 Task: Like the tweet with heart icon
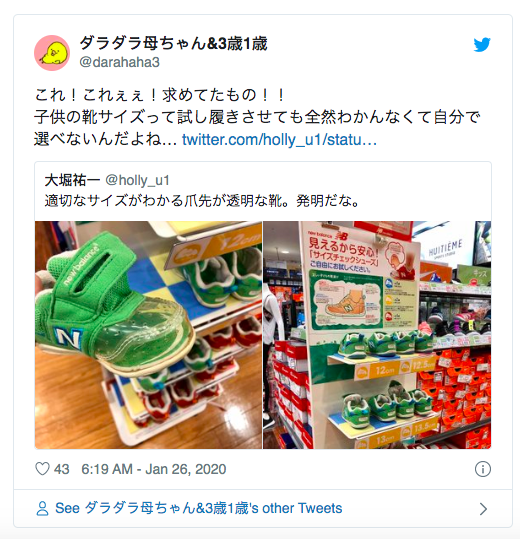pyautogui.click(x=42, y=469)
